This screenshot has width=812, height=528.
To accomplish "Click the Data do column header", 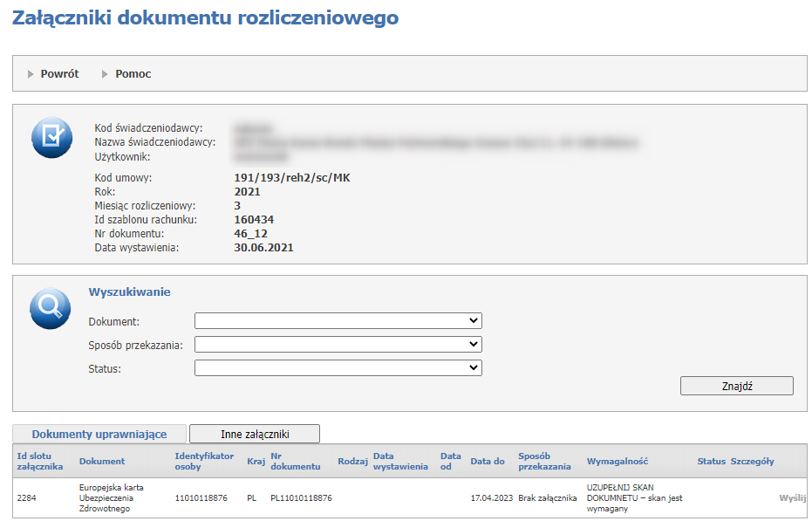I will click(488, 461).
